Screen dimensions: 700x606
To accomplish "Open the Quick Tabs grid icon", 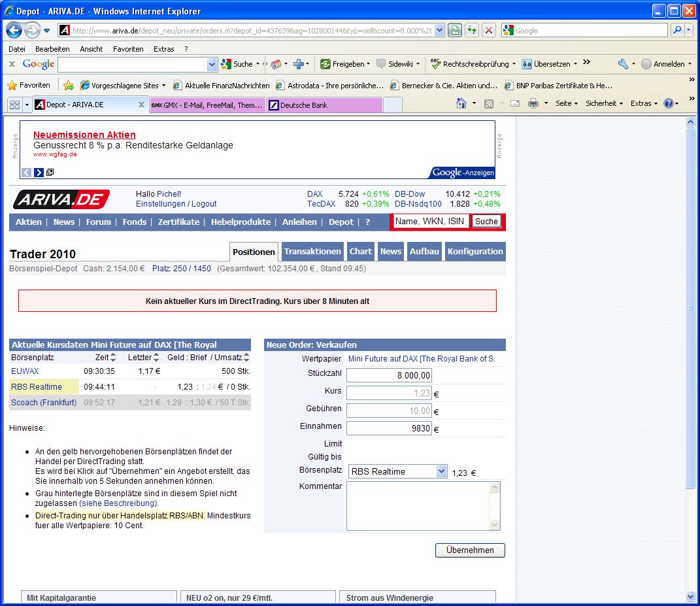I will point(15,105).
